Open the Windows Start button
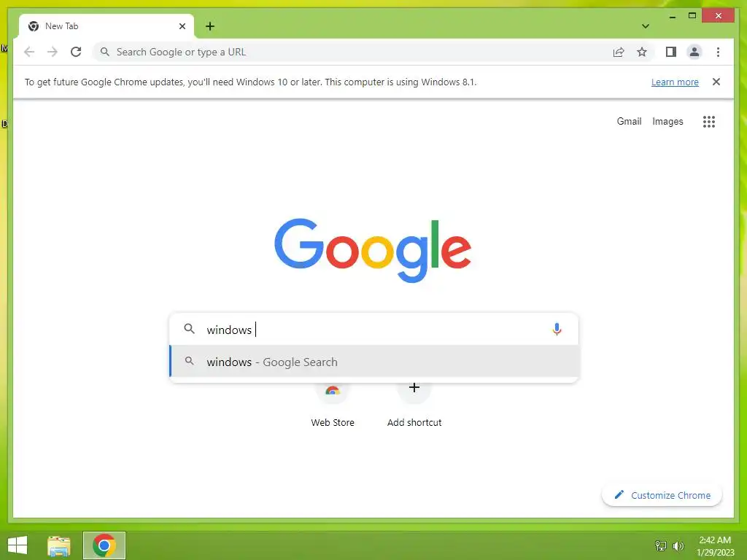747x560 pixels. pyautogui.click(x=18, y=545)
